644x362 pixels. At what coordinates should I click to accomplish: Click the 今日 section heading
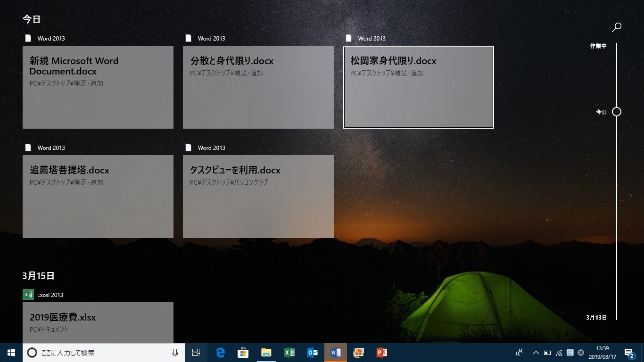point(32,19)
